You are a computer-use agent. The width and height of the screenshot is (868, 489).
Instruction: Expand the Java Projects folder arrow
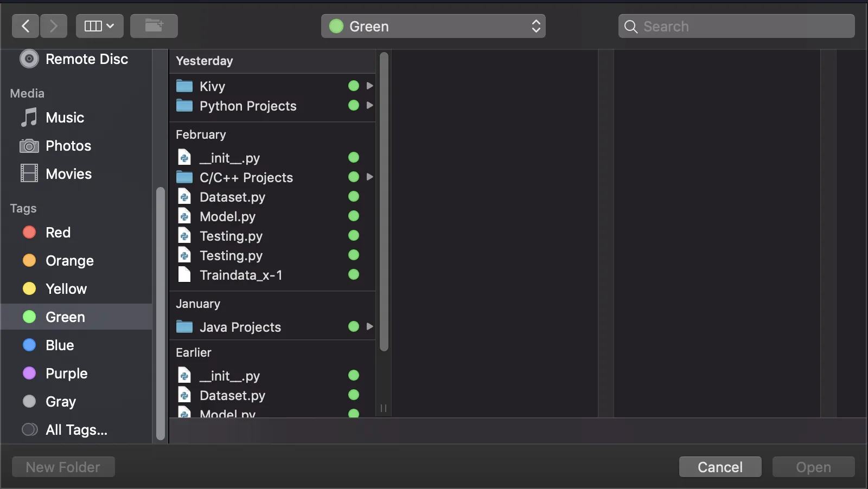(x=369, y=326)
